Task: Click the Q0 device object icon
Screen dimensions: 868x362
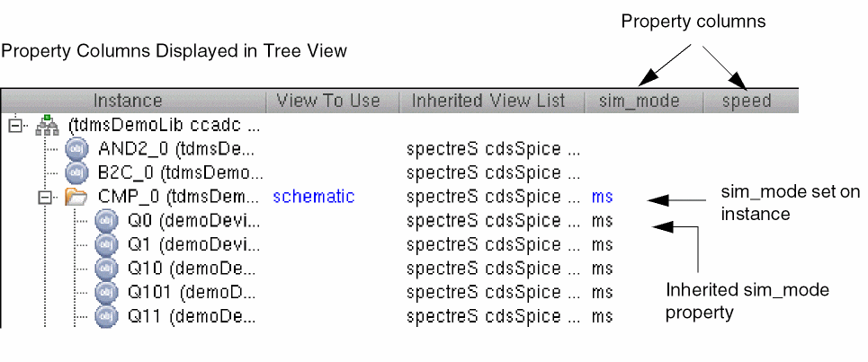Action: [x=107, y=221]
